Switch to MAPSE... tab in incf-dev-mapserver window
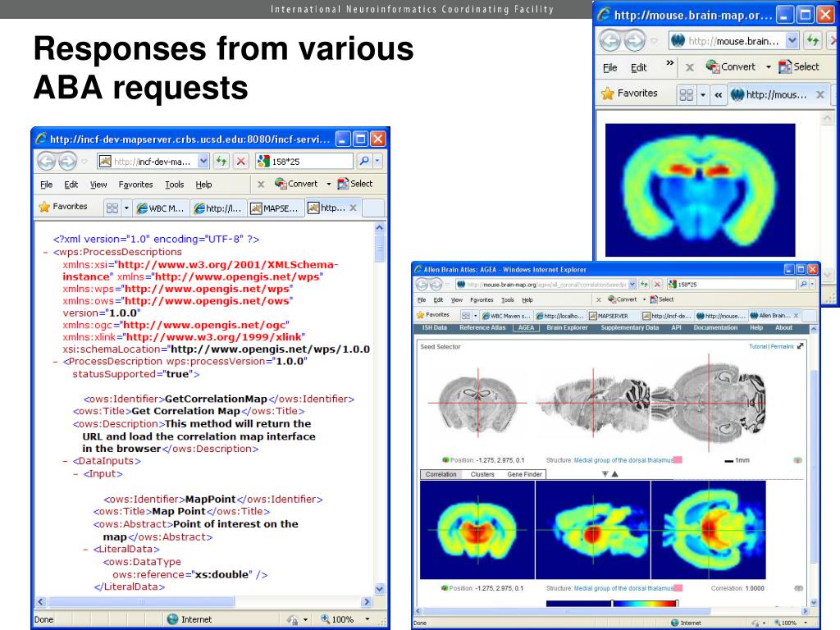840x630 pixels. coord(274,208)
